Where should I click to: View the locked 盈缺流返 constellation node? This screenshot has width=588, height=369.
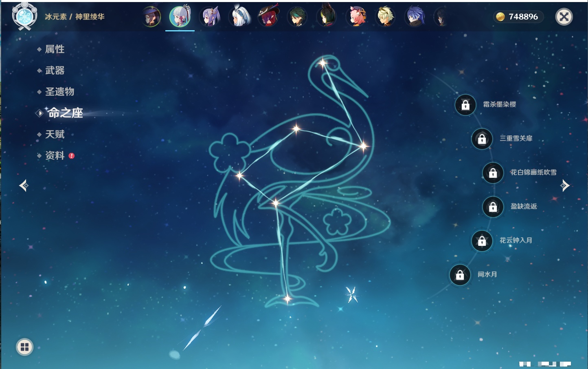tap(493, 207)
